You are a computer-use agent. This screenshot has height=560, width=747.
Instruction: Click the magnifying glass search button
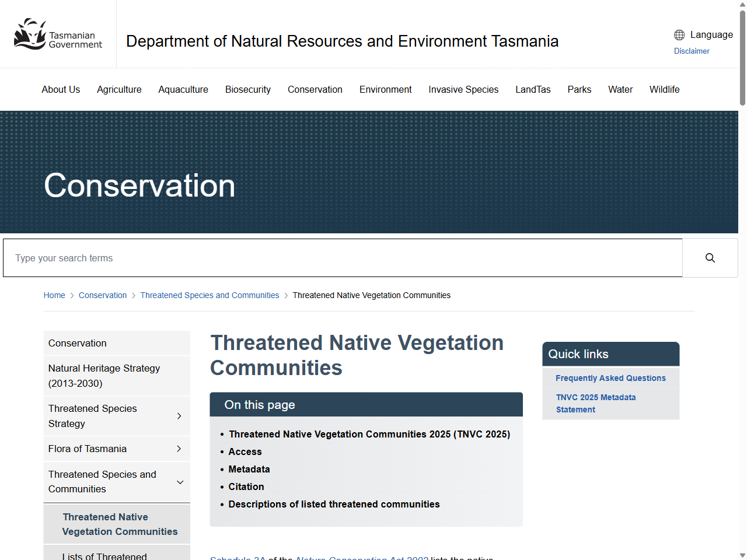(x=710, y=258)
